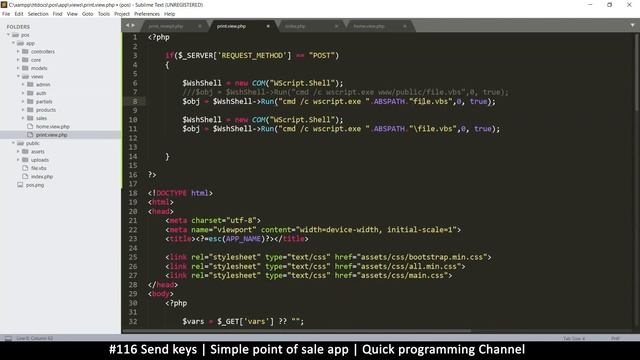The image size is (640, 360).
Task: Collapse the pos root folder
Action: click(8, 35)
